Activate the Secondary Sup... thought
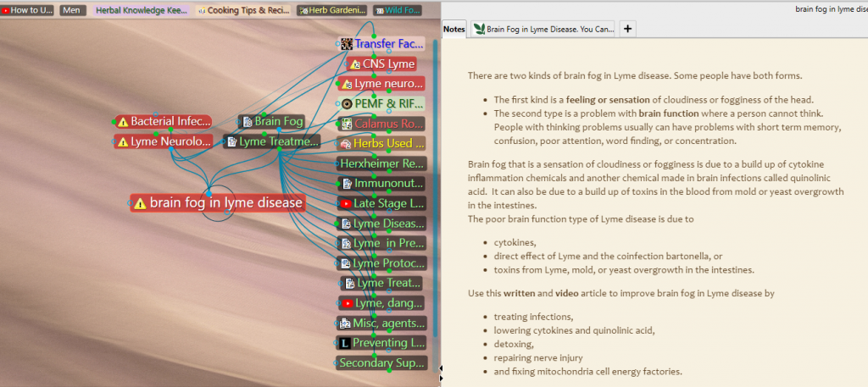 click(381, 362)
